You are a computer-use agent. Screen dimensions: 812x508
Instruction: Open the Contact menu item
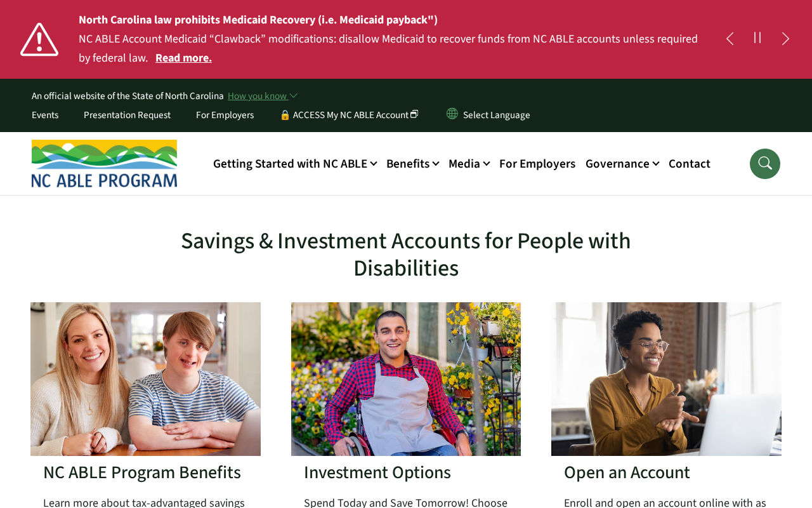click(x=690, y=164)
